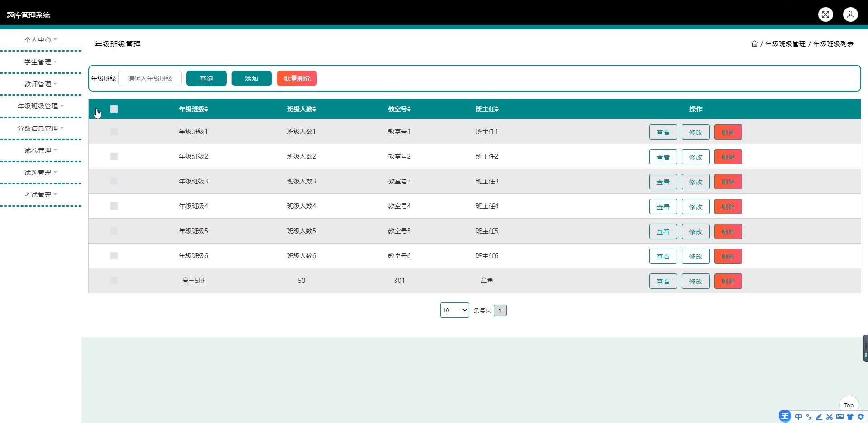Expand 试题管理 sidebar menu
The width and height of the screenshot is (868, 423).
(x=41, y=173)
